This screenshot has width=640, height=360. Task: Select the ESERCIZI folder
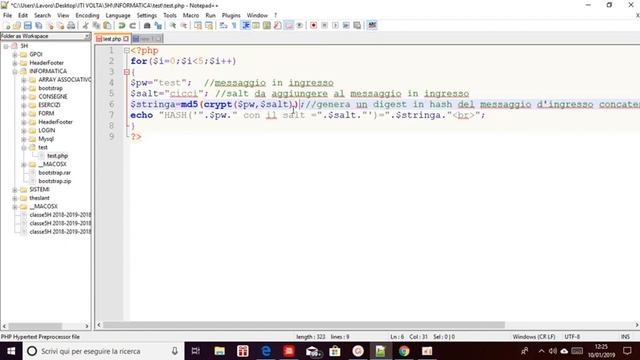pyautogui.click(x=49, y=105)
